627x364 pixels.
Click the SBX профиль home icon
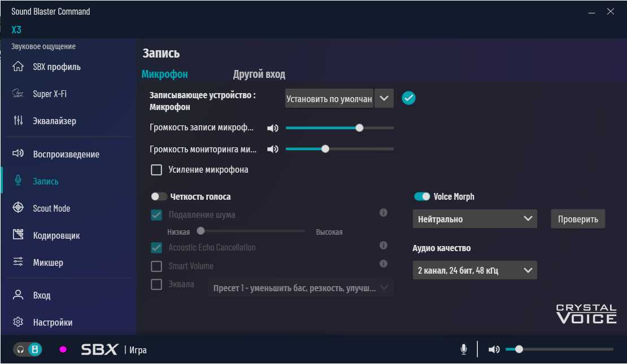(18, 67)
